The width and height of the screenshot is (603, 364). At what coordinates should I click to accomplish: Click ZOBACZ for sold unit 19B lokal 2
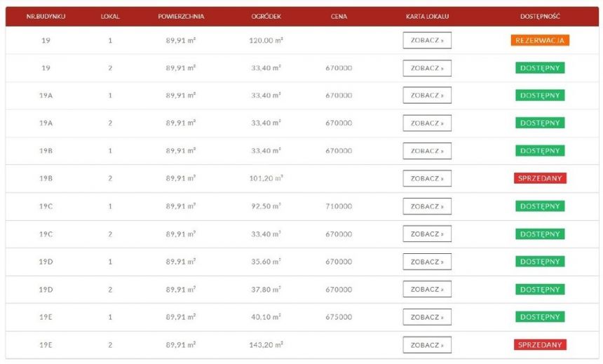(427, 179)
